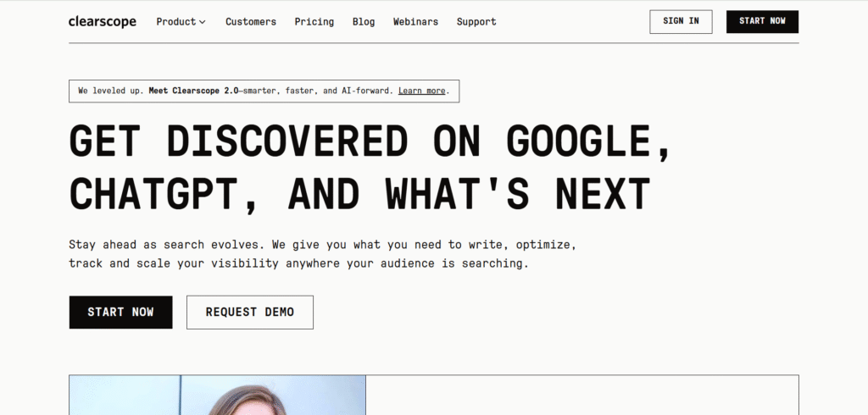Open the Blog nav link
The width and height of the screenshot is (868, 415).
[364, 22]
